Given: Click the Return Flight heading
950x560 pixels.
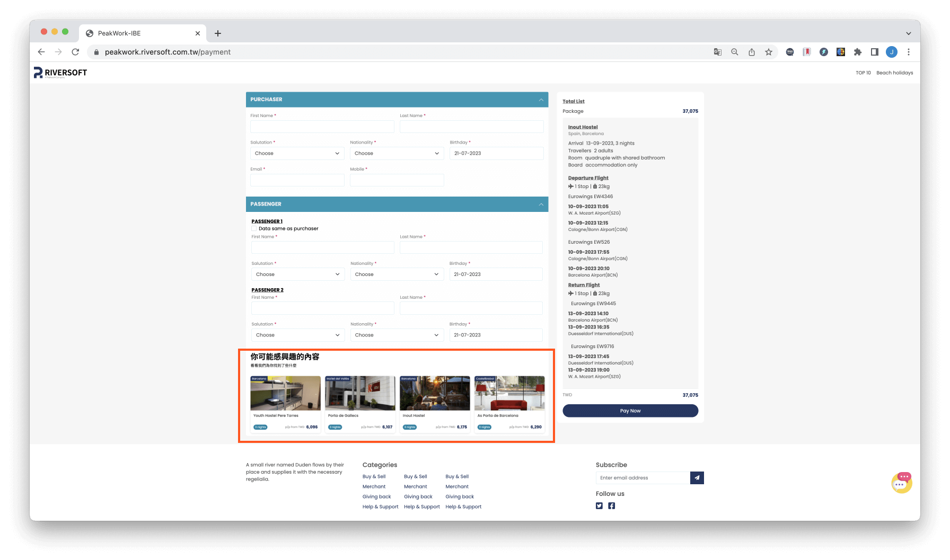Looking at the screenshot, I should click(x=584, y=285).
